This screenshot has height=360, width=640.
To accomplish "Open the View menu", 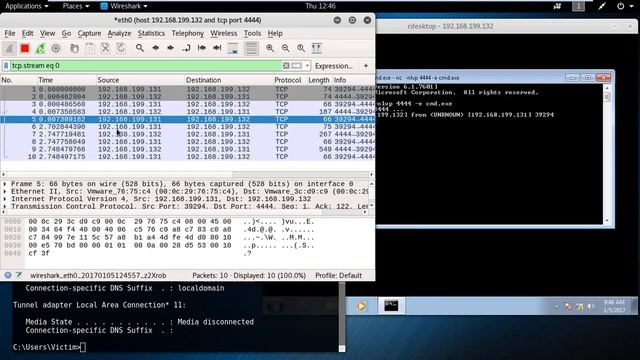I will click(47, 33).
